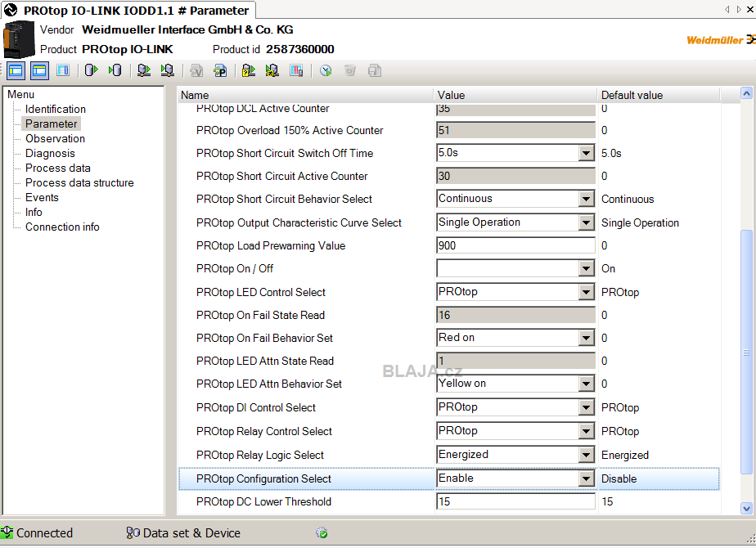Open PROtop Relay Logic Select dropdown
Screen dimensions: 756x548
pos(586,455)
